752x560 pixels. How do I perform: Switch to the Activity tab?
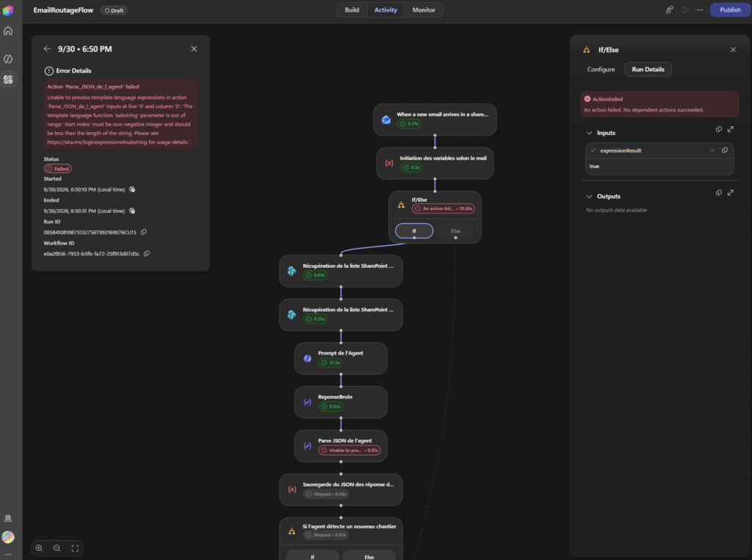386,10
